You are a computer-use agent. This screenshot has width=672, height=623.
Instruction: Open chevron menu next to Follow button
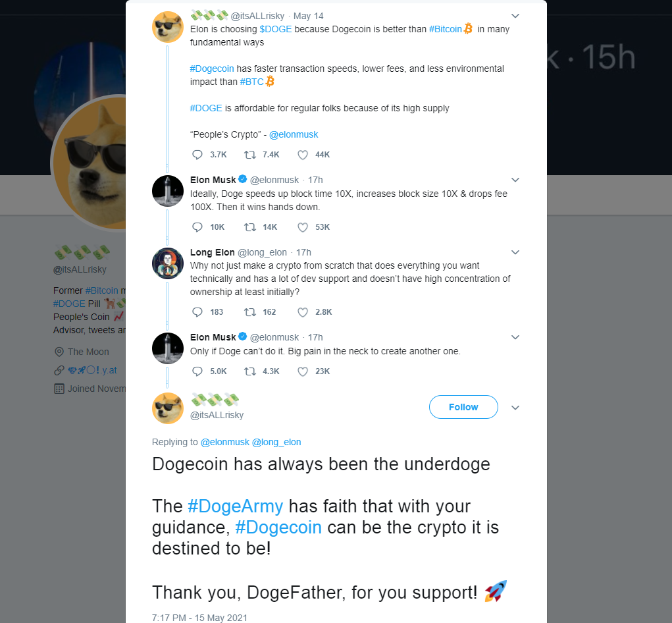(515, 408)
